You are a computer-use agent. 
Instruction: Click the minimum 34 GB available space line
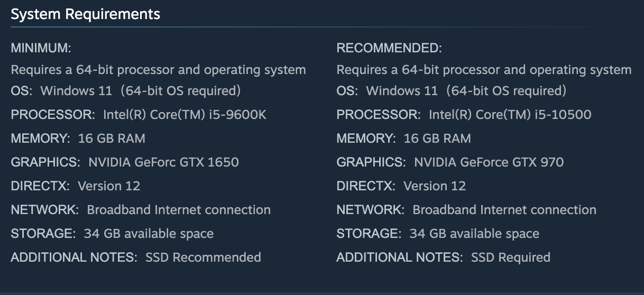[x=112, y=234]
